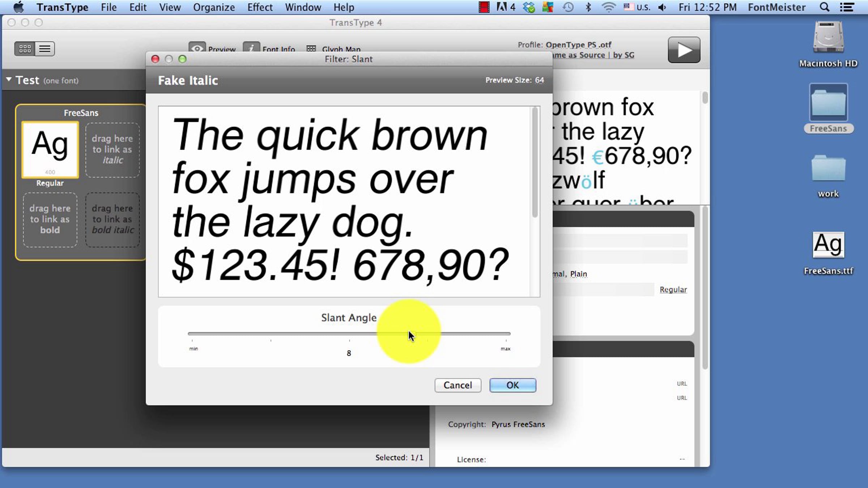Confirm slant with OK button
Viewport: 868px width, 488px height.
(513, 385)
